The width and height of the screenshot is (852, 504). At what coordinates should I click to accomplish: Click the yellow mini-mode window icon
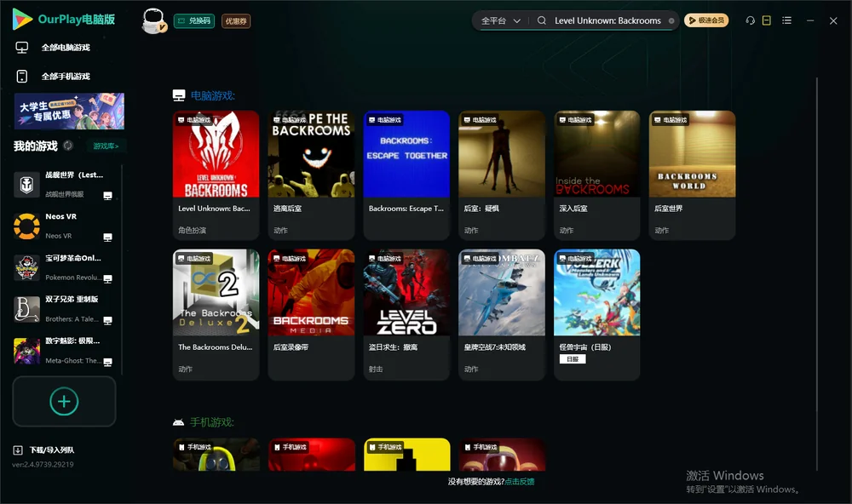pyautogui.click(x=766, y=20)
